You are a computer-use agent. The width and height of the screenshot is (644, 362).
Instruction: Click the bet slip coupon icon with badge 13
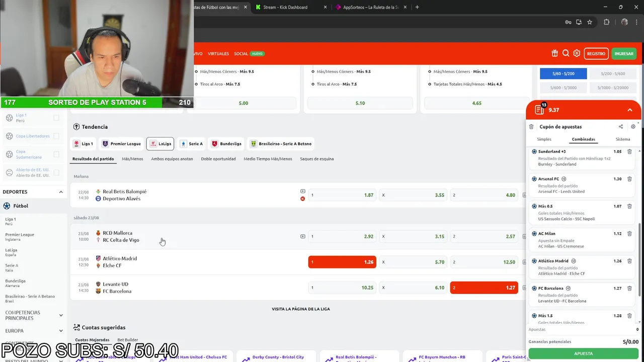(x=540, y=109)
